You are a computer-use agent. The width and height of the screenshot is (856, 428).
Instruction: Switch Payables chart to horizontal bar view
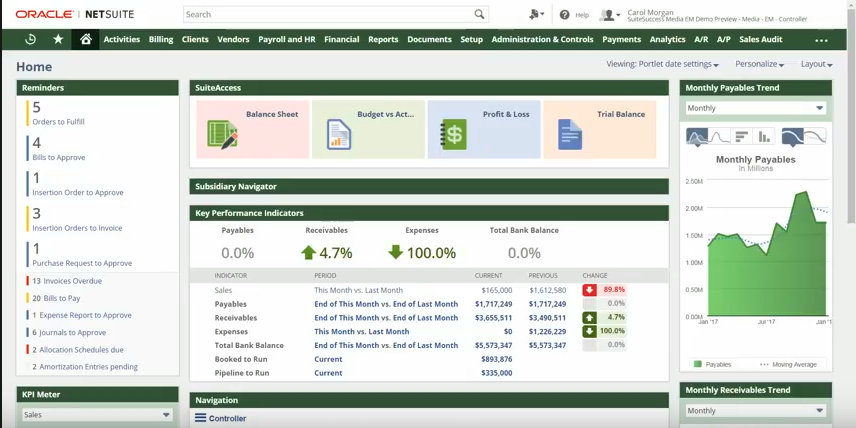click(x=741, y=137)
